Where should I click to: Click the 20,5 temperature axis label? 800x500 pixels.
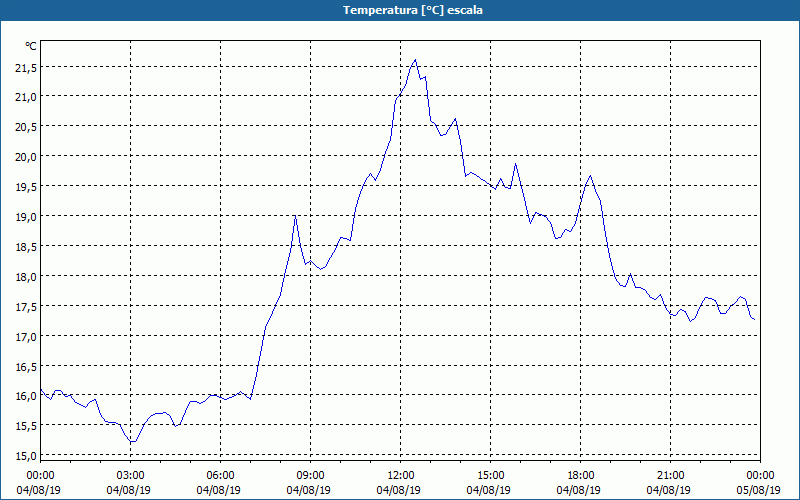pyautogui.click(x=26, y=127)
